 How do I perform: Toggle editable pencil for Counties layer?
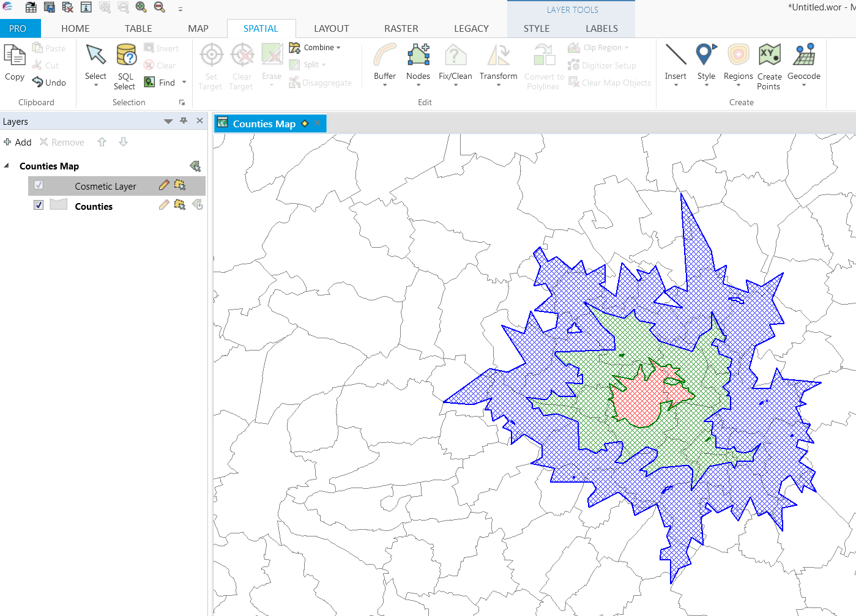[x=163, y=205]
